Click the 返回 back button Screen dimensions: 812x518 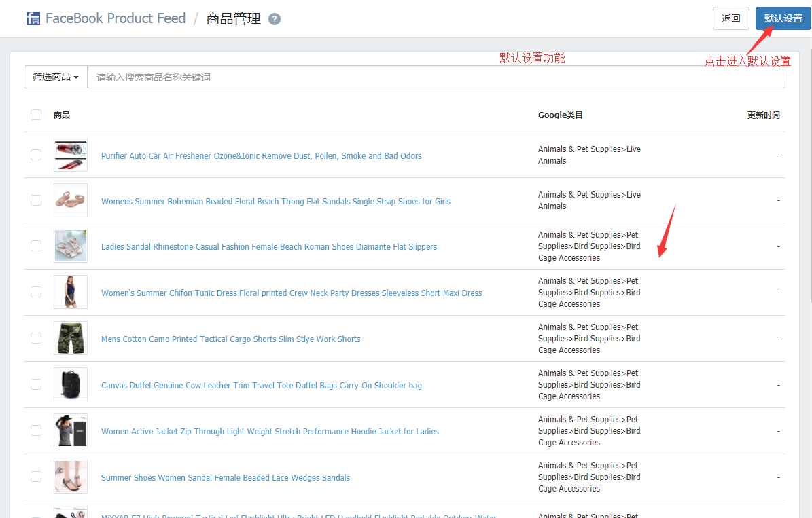(x=730, y=18)
